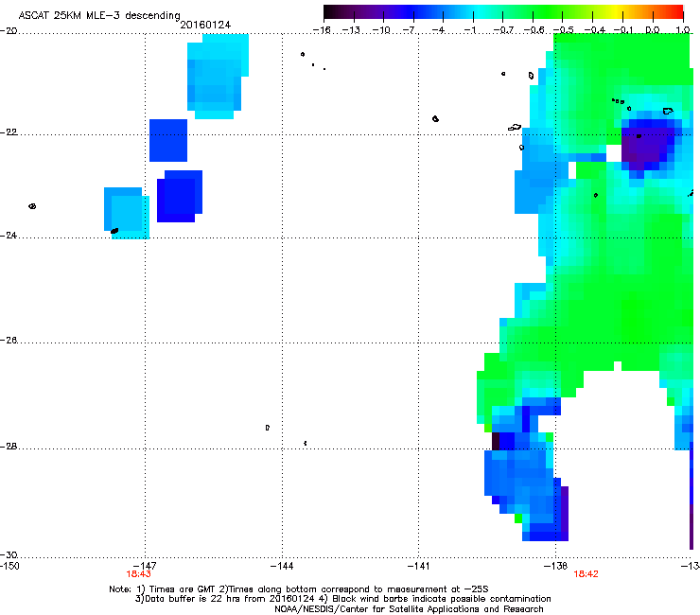The image size is (700, 615).
Task: Click the "-138" longitude axis label
Action: [x=555, y=567]
